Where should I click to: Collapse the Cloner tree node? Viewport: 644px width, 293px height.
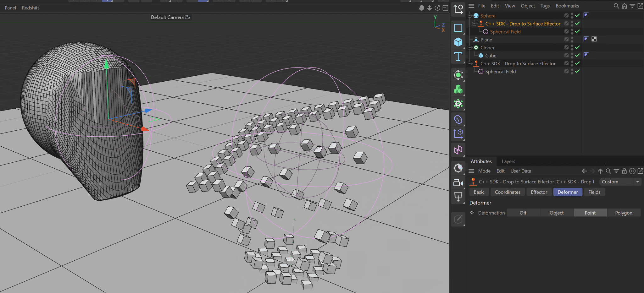click(x=470, y=48)
